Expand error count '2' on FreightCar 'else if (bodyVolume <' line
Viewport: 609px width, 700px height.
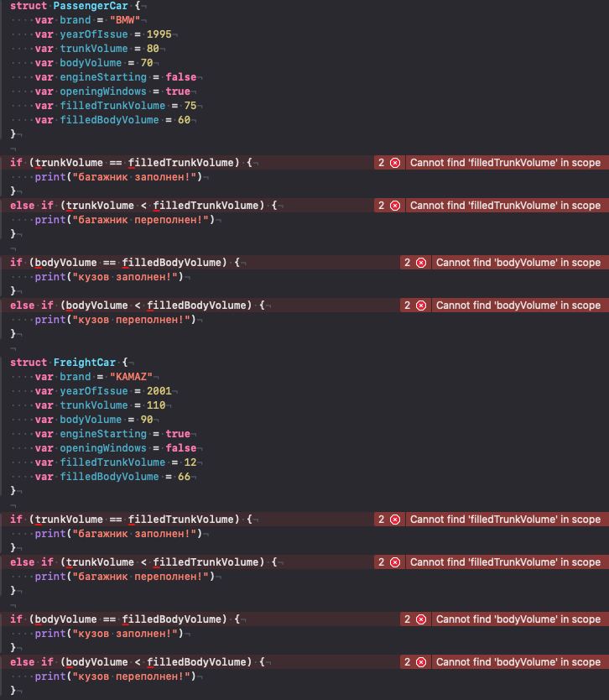(x=407, y=662)
